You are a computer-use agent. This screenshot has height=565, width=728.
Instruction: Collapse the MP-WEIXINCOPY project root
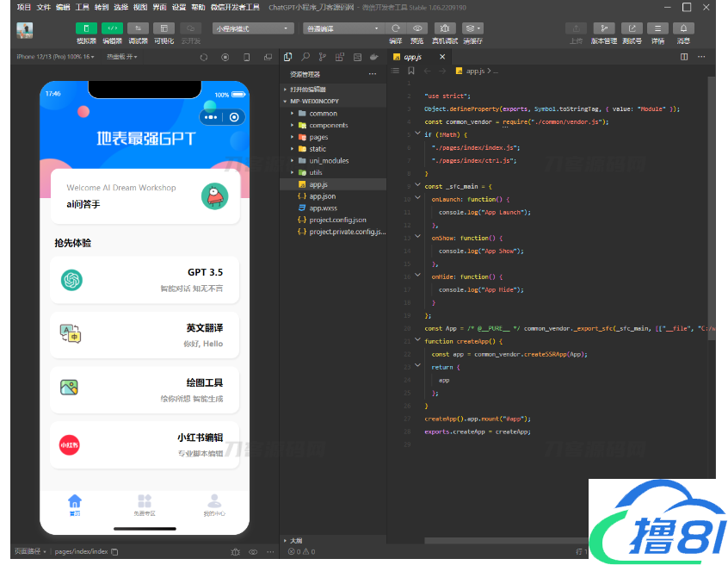(333, 102)
